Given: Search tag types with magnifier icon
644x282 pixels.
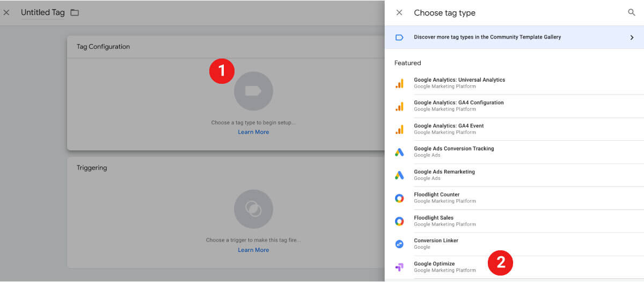Looking at the screenshot, I should 632,12.
